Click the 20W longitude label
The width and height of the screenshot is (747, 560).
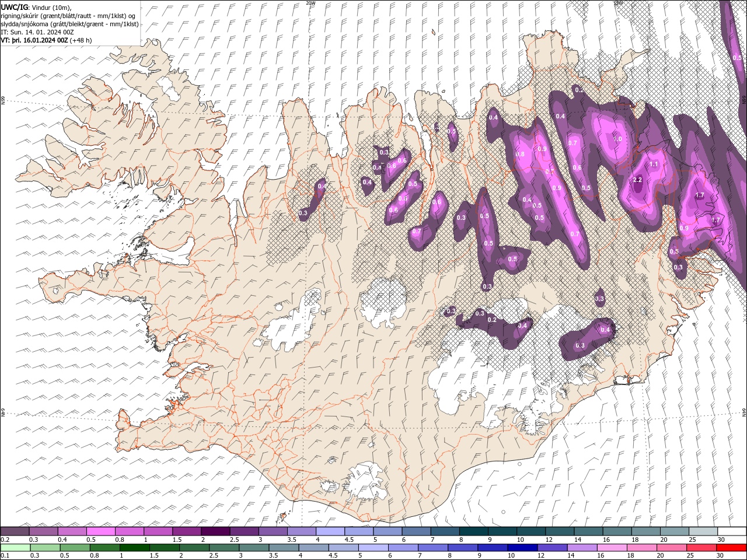(x=310, y=3)
